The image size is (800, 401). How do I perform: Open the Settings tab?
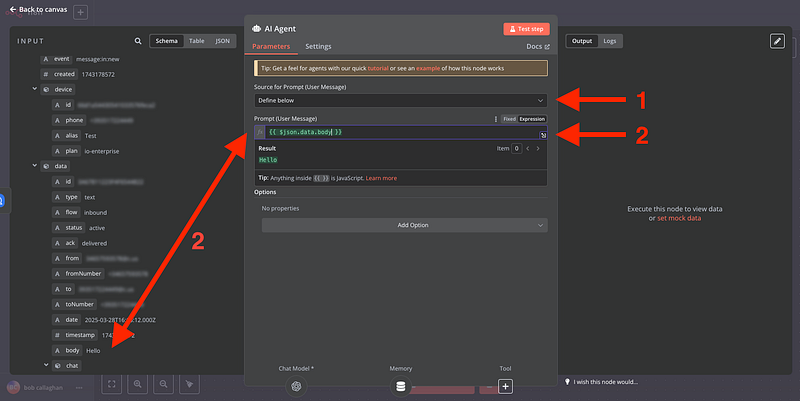[318, 47]
